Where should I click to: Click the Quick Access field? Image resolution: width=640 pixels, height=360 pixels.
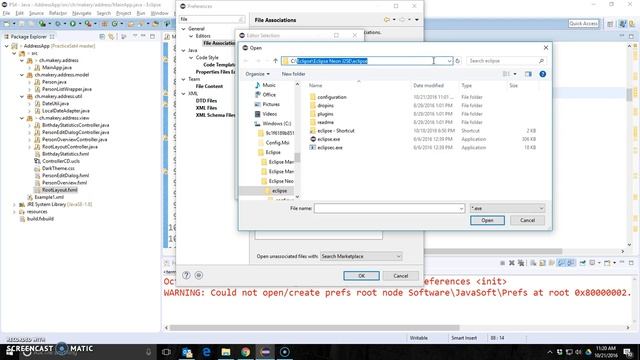click(x=583, y=24)
